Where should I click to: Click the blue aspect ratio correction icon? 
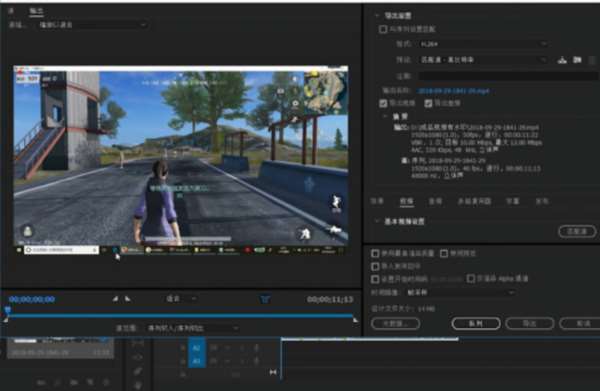[x=265, y=299]
